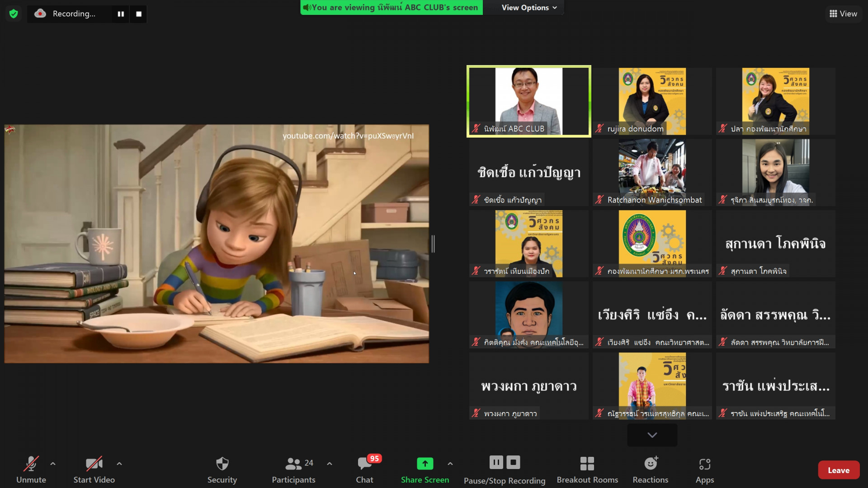Open Chat panel with 95 unread
Screen dimensions: 868x488
coord(365,470)
